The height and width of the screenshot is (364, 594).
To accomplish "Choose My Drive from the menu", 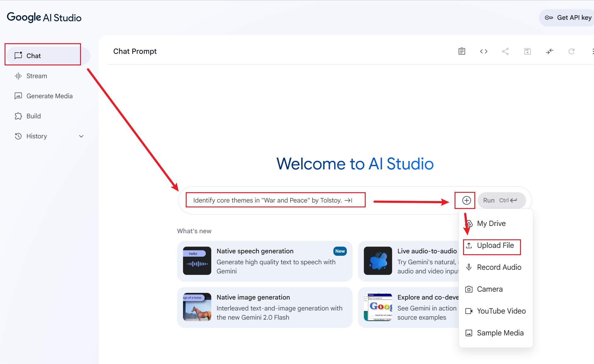I will pyautogui.click(x=491, y=224).
